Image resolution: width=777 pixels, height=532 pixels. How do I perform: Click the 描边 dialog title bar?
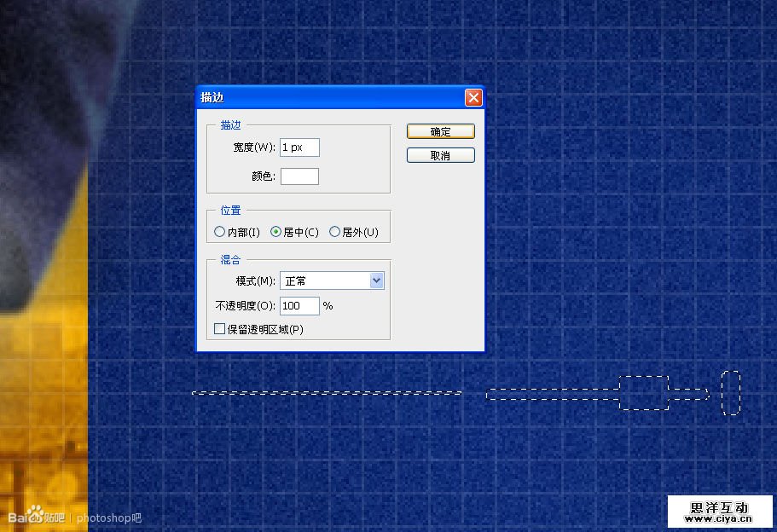[324, 98]
